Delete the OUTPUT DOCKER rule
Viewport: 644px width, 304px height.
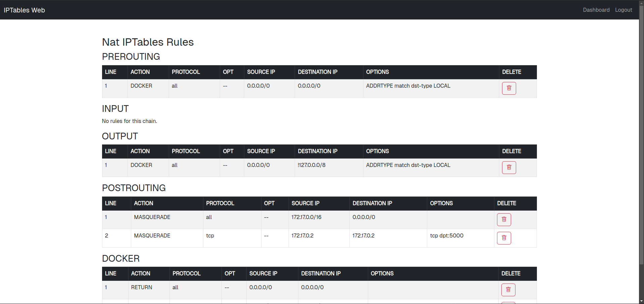509,168
